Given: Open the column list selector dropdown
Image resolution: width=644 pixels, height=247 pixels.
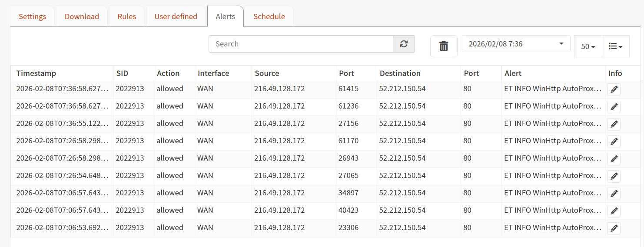Looking at the screenshot, I should pyautogui.click(x=615, y=46).
